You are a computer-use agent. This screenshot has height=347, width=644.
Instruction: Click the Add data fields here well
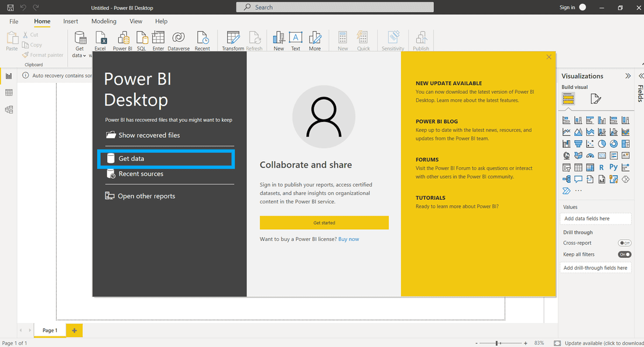(595, 219)
